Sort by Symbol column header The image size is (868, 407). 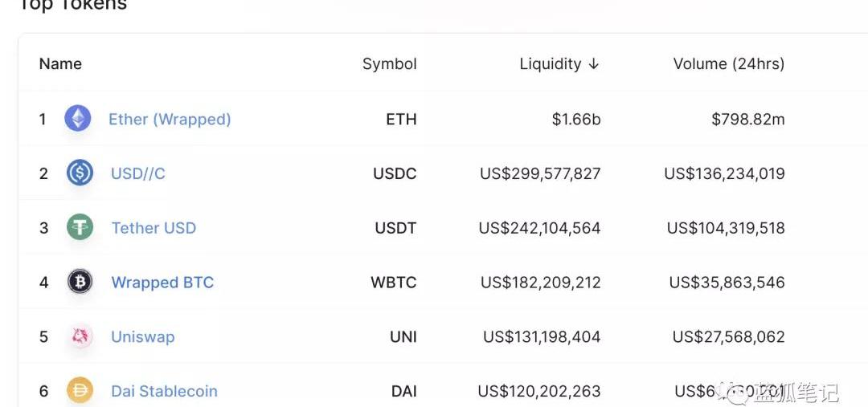click(x=389, y=64)
